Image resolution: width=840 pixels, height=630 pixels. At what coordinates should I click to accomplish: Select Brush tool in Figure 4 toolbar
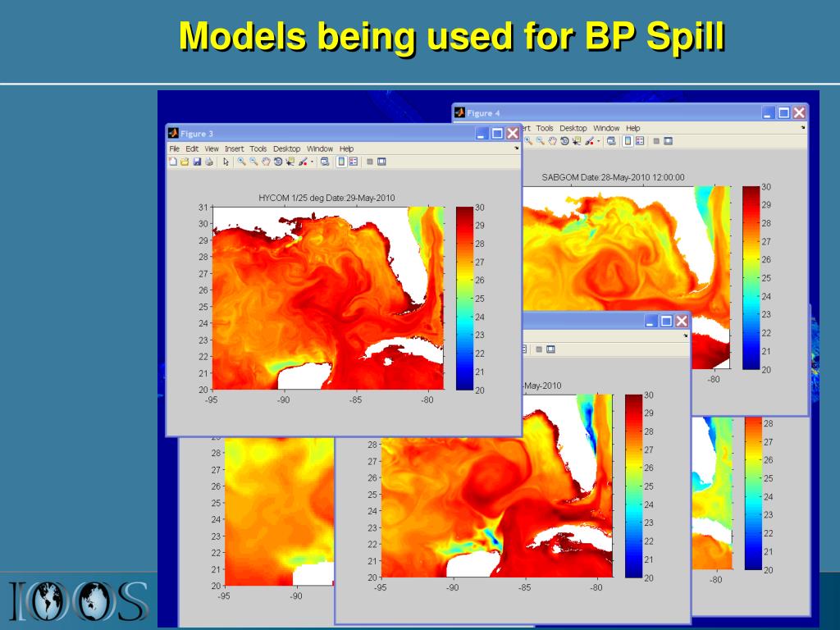point(589,141)
